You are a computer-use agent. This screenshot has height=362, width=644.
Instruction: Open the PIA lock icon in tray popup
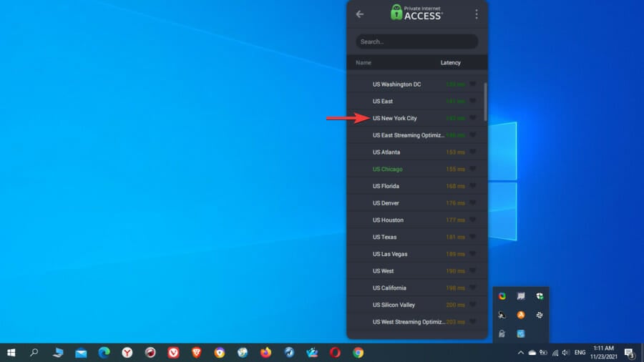coord(502,333)
